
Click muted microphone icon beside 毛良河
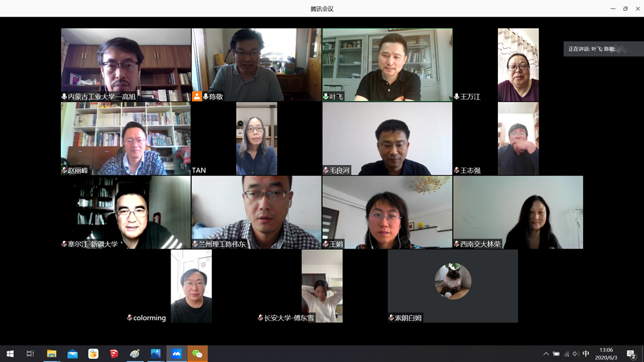click(x=326, y=170)
